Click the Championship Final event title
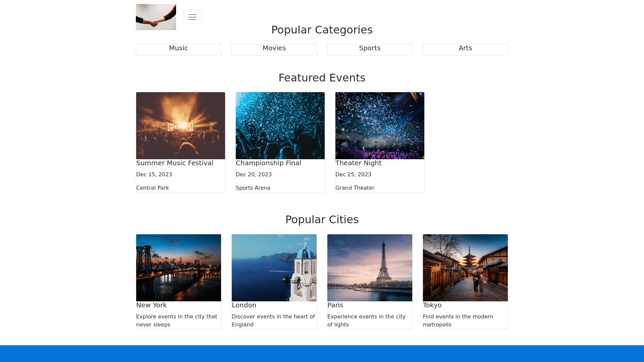 268,163
